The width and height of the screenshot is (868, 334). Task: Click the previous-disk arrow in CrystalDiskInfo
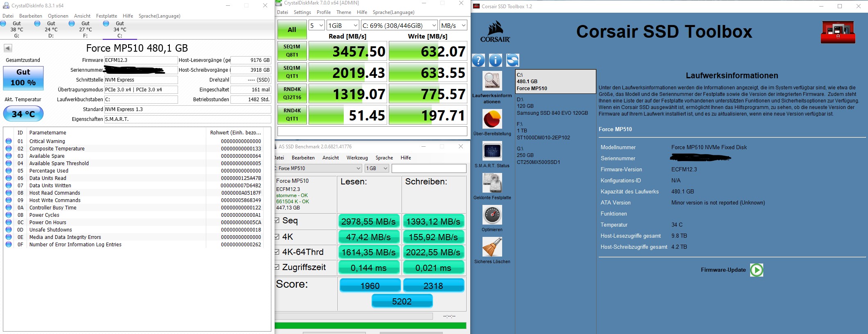pyautogui.click(x=8, y=48)
